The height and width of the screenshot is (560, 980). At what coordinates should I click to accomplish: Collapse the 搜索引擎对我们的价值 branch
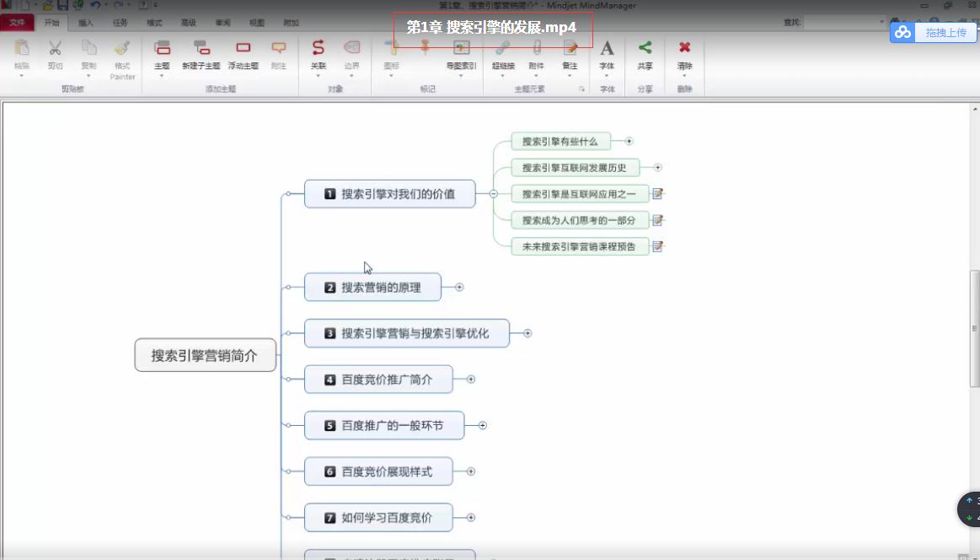[x=495, y=193]
